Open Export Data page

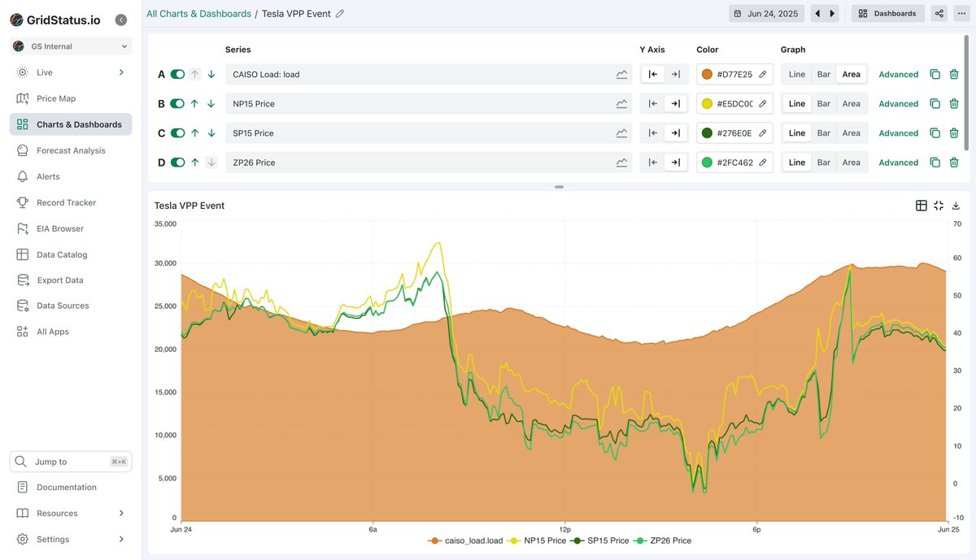coord(71,280)
